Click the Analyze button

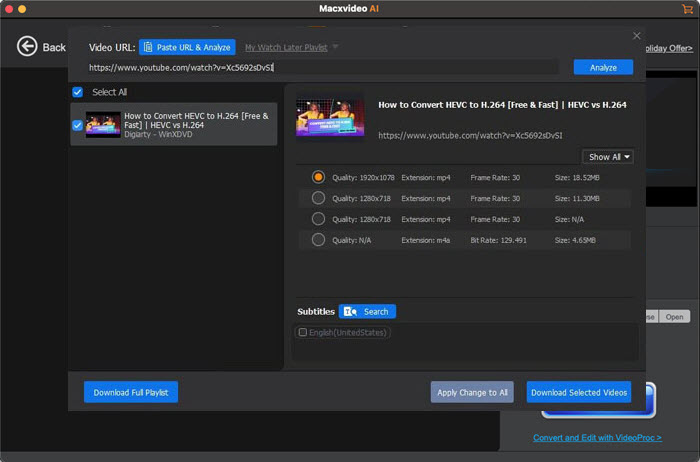click(x=603, y=67)
